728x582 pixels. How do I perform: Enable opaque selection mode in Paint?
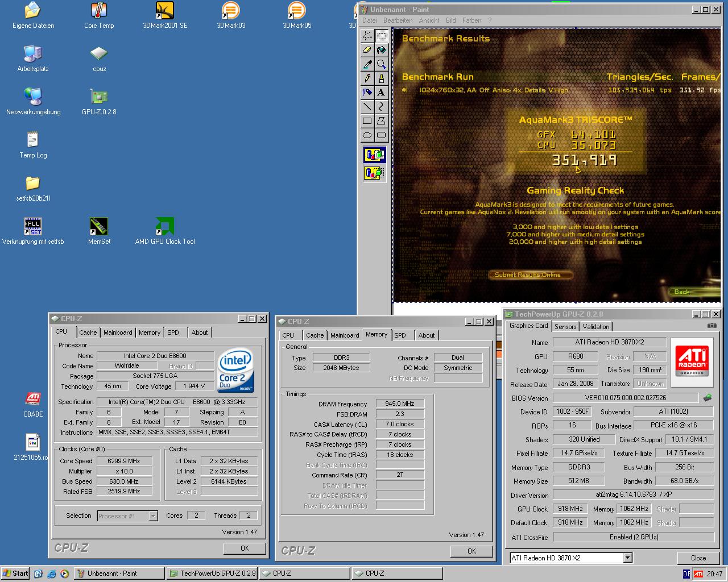(375, 155)
